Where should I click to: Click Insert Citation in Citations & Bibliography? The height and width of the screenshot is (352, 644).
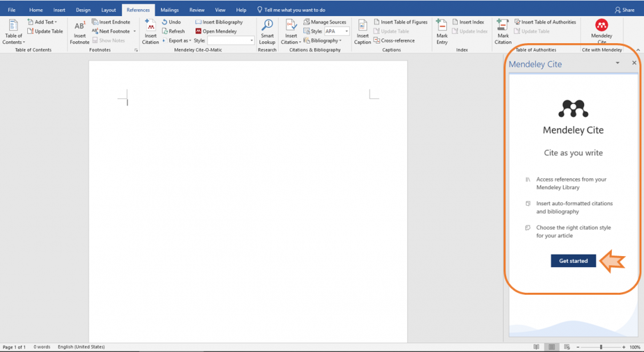pos(291,32)
